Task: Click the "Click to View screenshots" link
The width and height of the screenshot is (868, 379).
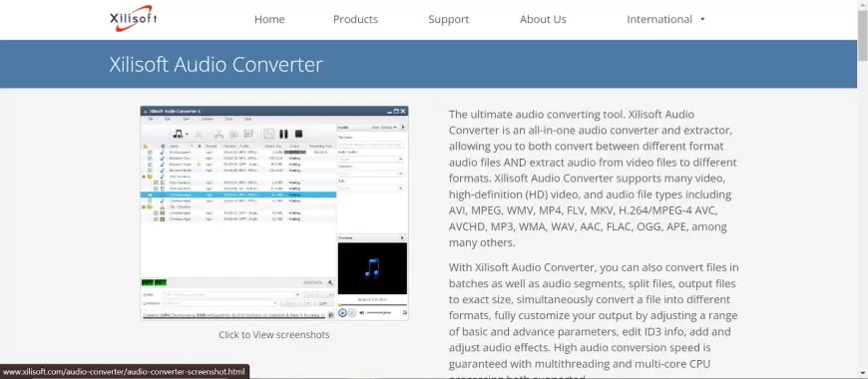Action: click(274, 335)
